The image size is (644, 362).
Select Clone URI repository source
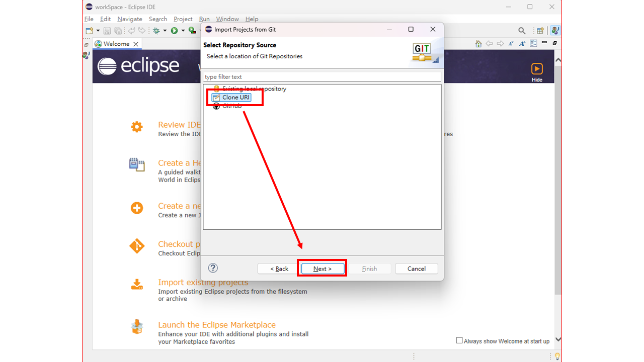click(231, 97)
